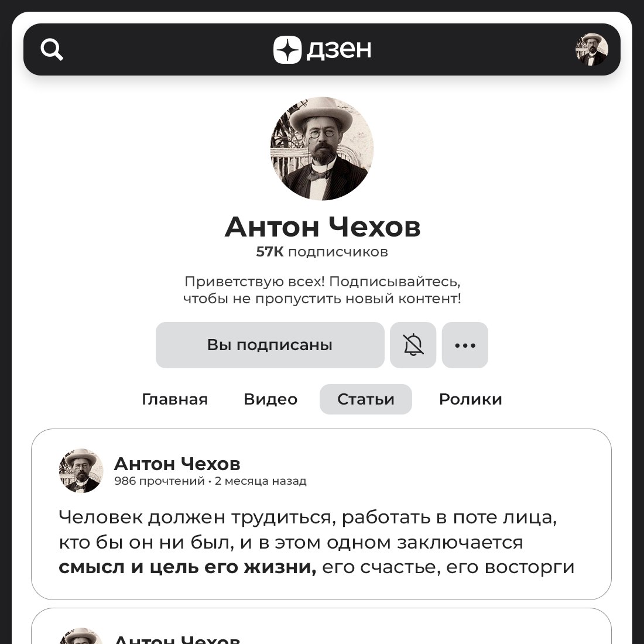The image size is (644, 644).
Task: Click the Вы подписаны subscription button
Action: tap(270, 345)
